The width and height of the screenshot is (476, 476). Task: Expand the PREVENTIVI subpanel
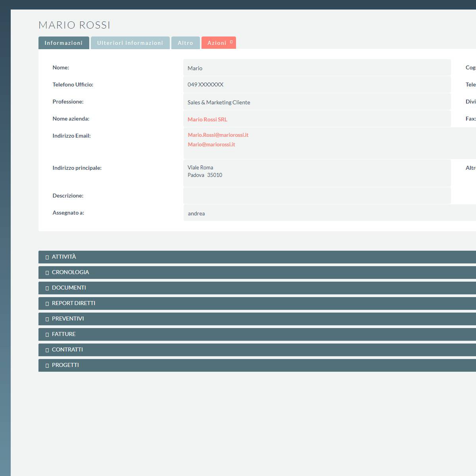68,319
